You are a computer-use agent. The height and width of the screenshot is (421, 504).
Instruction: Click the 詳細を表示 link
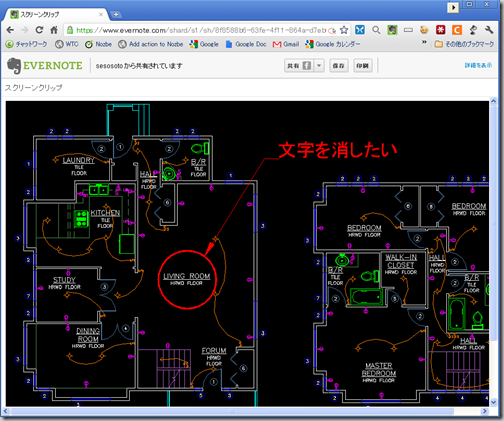pyautogui.click(x=478, y=65)
